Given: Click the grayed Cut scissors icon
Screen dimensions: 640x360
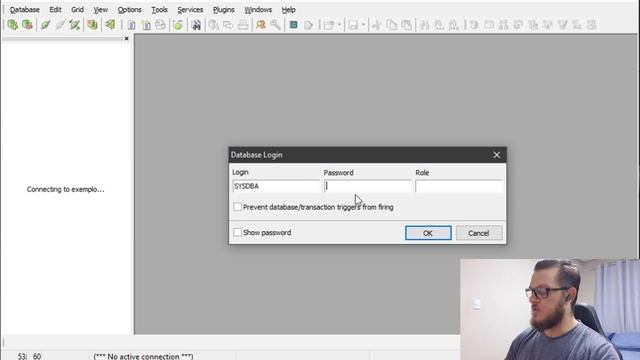Looking at the screenshot, I should [x=377, y=25].
